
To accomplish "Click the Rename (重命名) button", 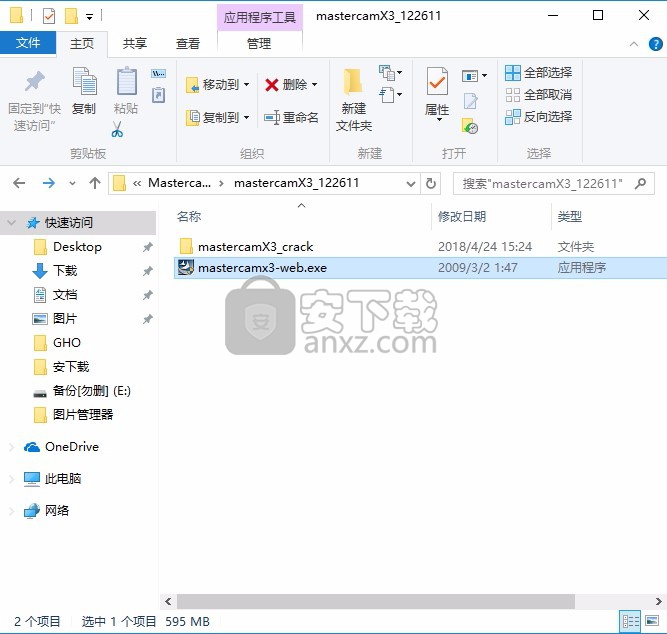I will [291, 117].
